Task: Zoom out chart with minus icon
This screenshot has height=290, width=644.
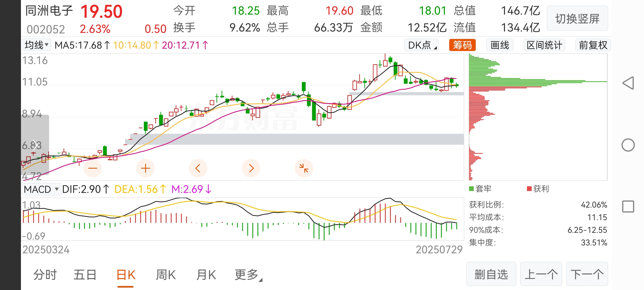Action: (93, 168)
